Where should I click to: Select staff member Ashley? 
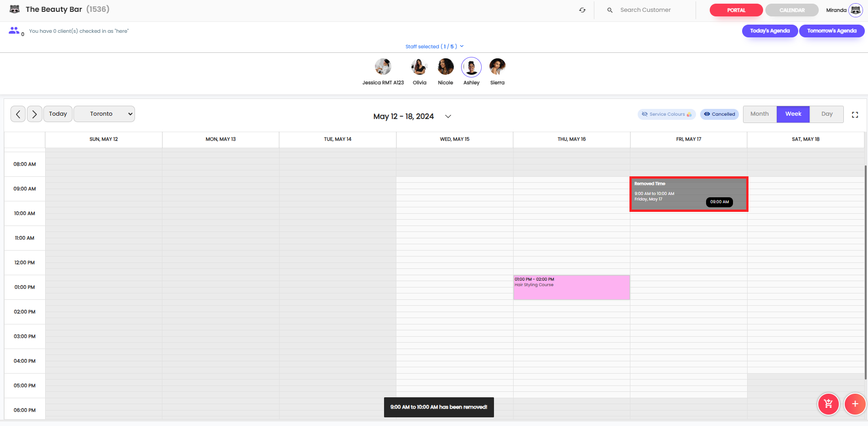(x=471, y=67)
